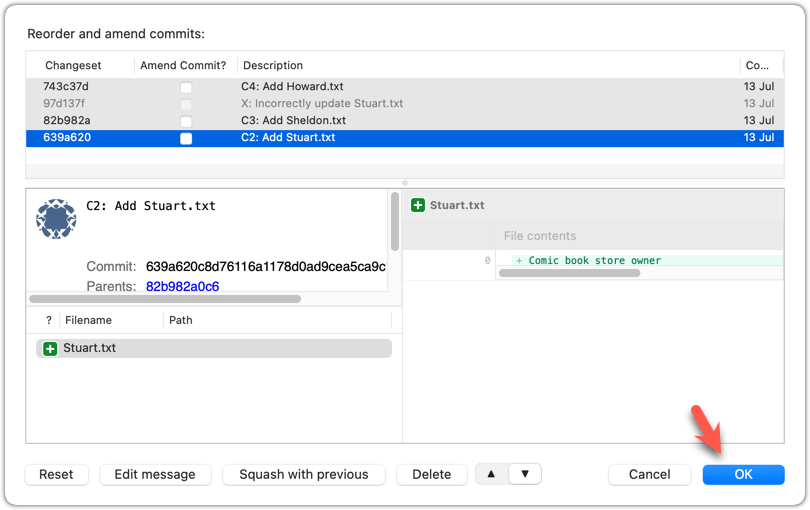
Task: Check Amend Commit box for C2: Add Stuart.txt
Action: [186, 138]
